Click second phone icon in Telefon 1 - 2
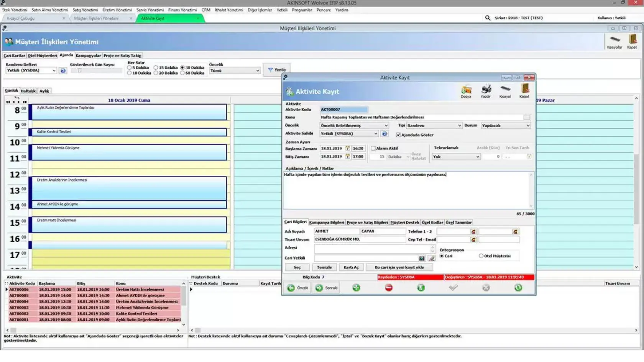Image resolution: width=644 pixels, height=362 pixels. 515,231
